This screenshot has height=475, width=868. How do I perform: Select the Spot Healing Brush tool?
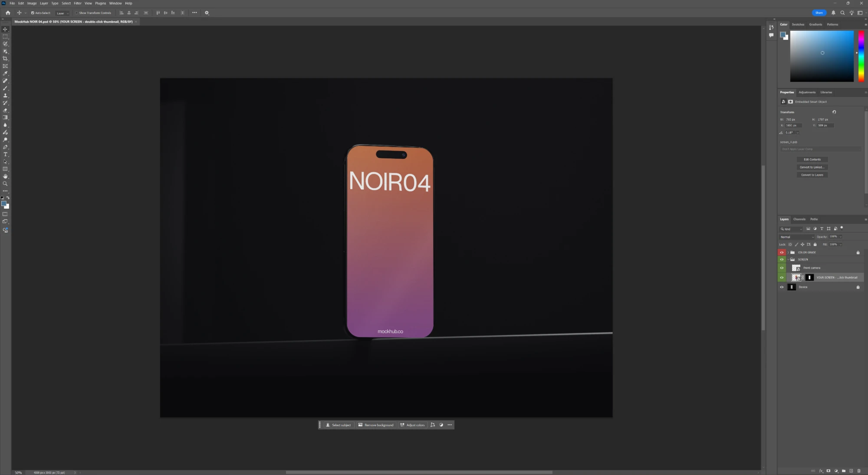coord(5,81)
